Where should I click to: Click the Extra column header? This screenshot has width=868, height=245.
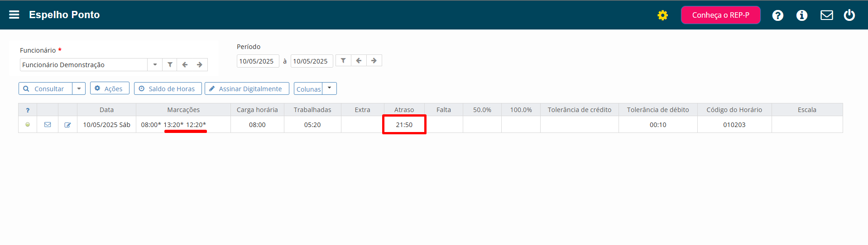362,110
